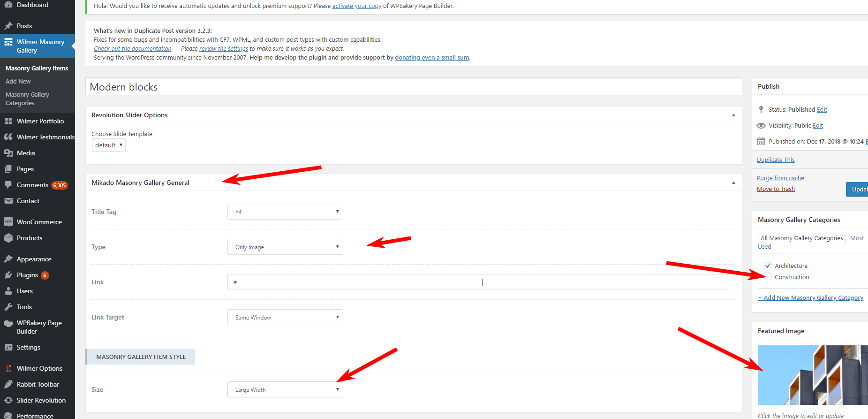Open the Choose Slide Template dropdown
Image resolution: width=868 pixels, height=419 pixels.
coord(109,145)
